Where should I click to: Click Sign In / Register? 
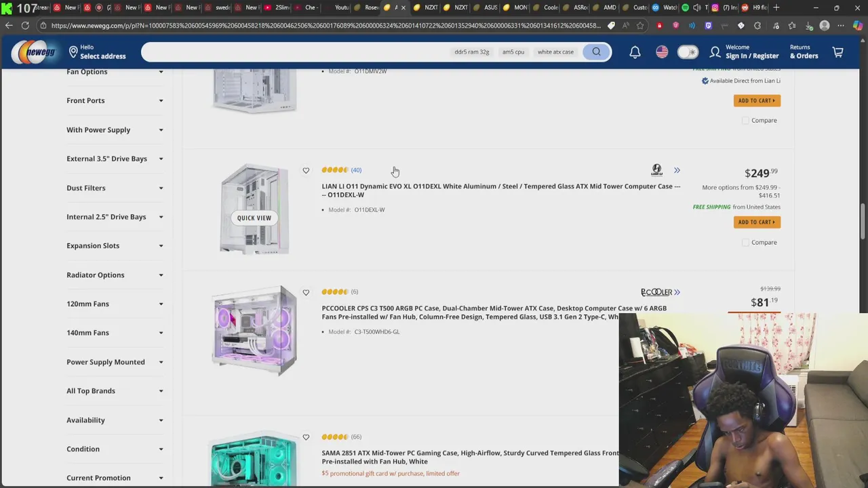pos(745,52)
